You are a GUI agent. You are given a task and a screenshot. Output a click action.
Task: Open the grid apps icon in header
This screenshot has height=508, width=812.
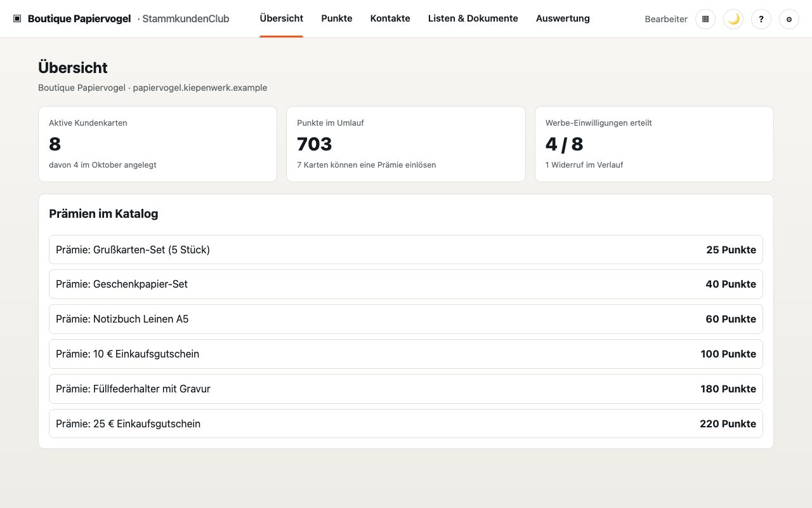(x=705, y=19)
